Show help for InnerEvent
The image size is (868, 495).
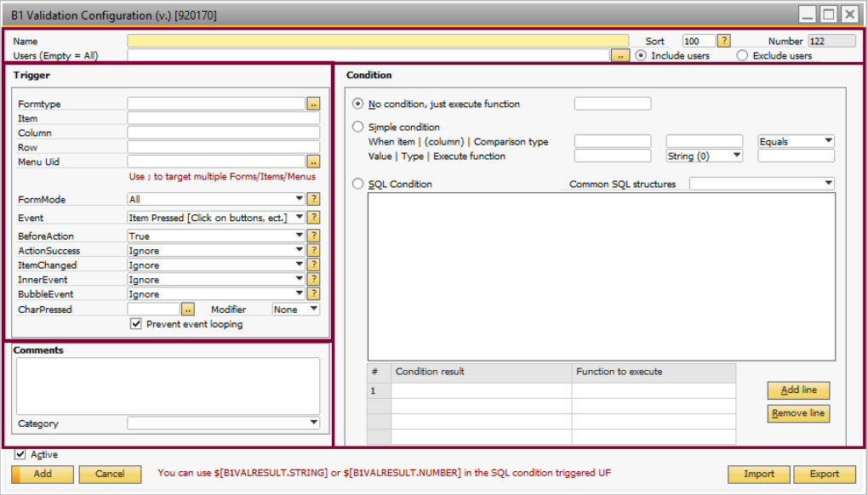[x=313, y=279]
